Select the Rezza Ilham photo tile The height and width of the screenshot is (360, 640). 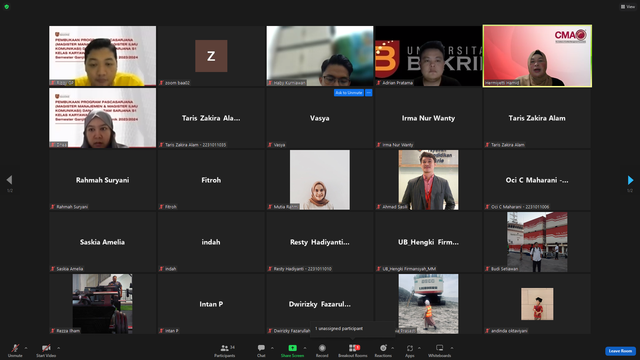pyautogui.click(x=102, y=304)
